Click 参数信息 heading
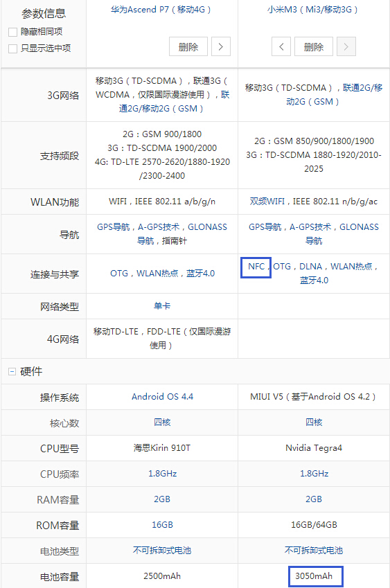The width and height of the screenshot is (390, 588). click(x=44, y=14)
